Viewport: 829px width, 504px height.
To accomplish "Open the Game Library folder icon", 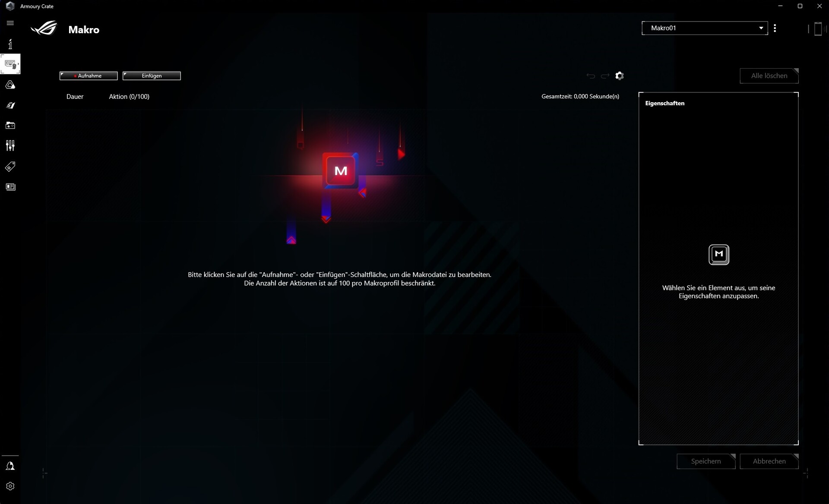I will pos(10,126).
